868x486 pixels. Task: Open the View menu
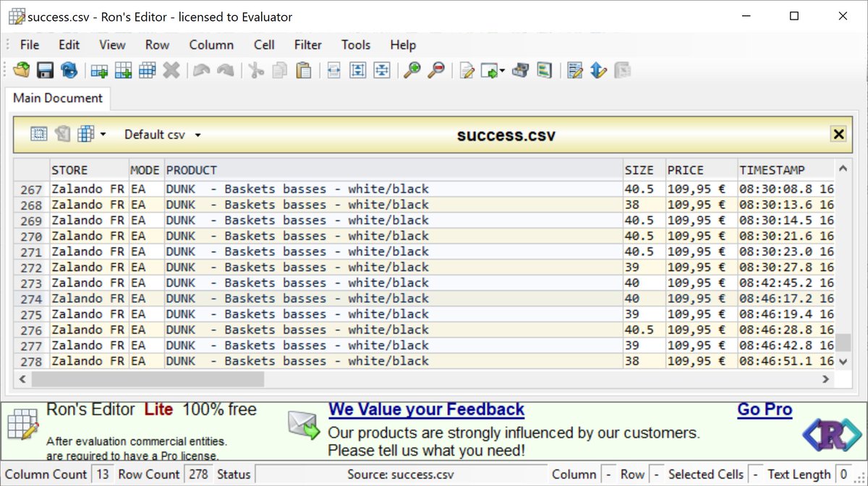(112, 45)
